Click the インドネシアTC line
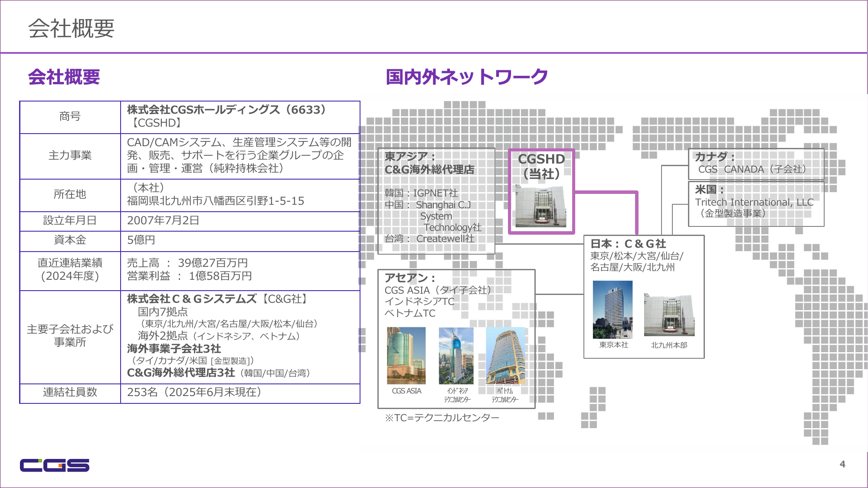 pyautogui.click(x=419, y=301)
